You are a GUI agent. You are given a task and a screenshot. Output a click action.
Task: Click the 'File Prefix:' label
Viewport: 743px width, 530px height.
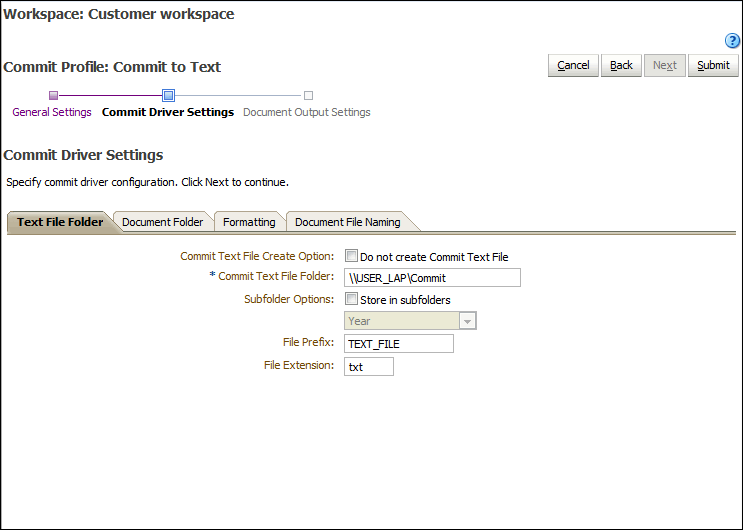tap(308, 342)
